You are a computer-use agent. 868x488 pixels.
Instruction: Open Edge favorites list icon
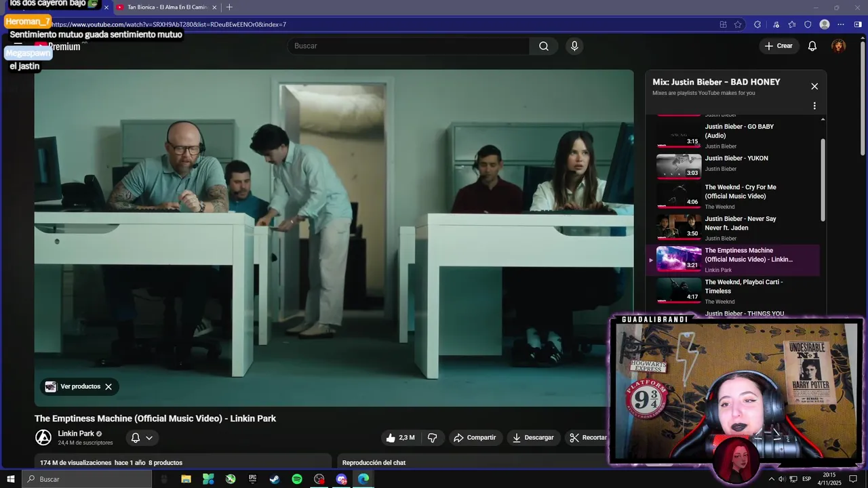click(x=792, y=24)
